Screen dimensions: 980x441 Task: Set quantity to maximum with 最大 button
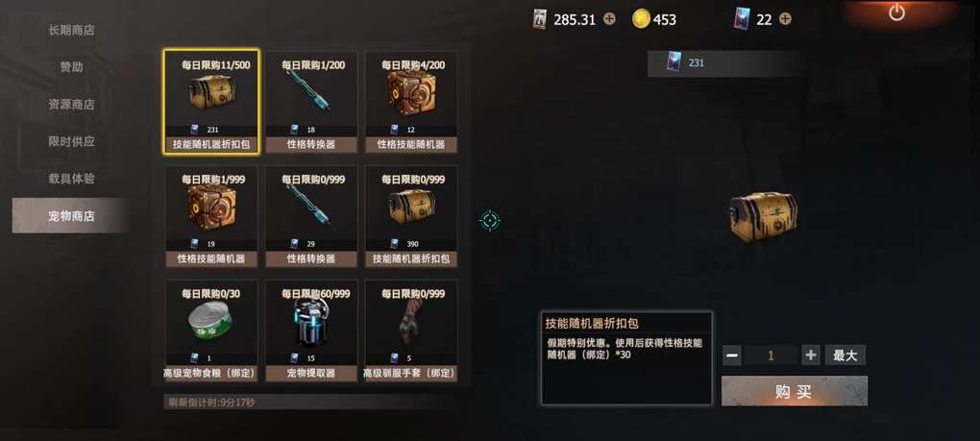tap(845, 355)
